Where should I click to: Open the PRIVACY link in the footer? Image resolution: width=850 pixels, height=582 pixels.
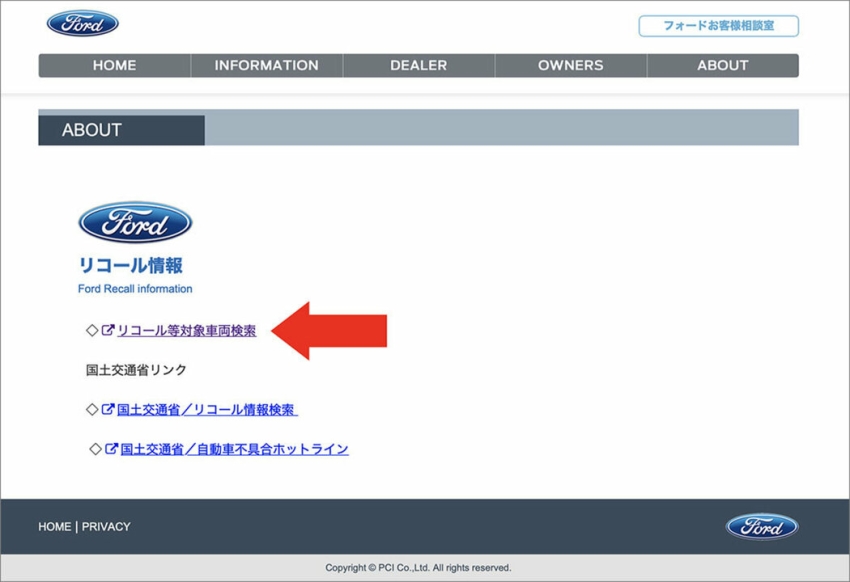click(x=106, y=527)
